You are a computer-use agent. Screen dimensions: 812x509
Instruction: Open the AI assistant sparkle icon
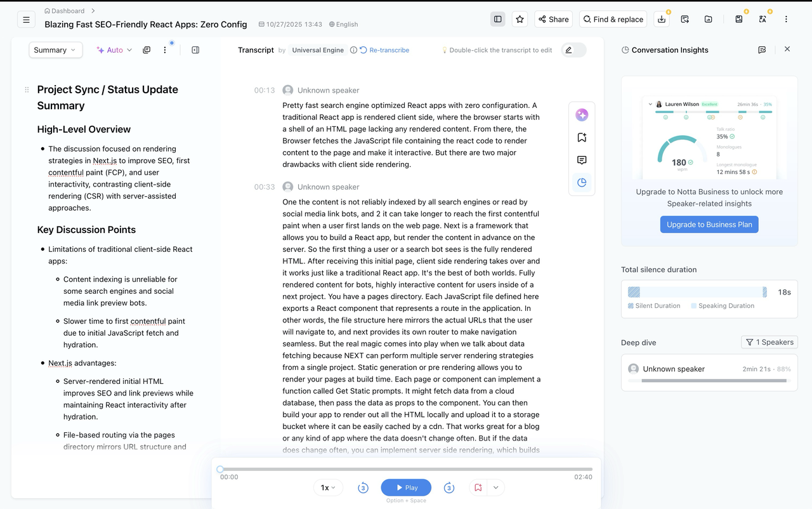[x=582, y=115]
